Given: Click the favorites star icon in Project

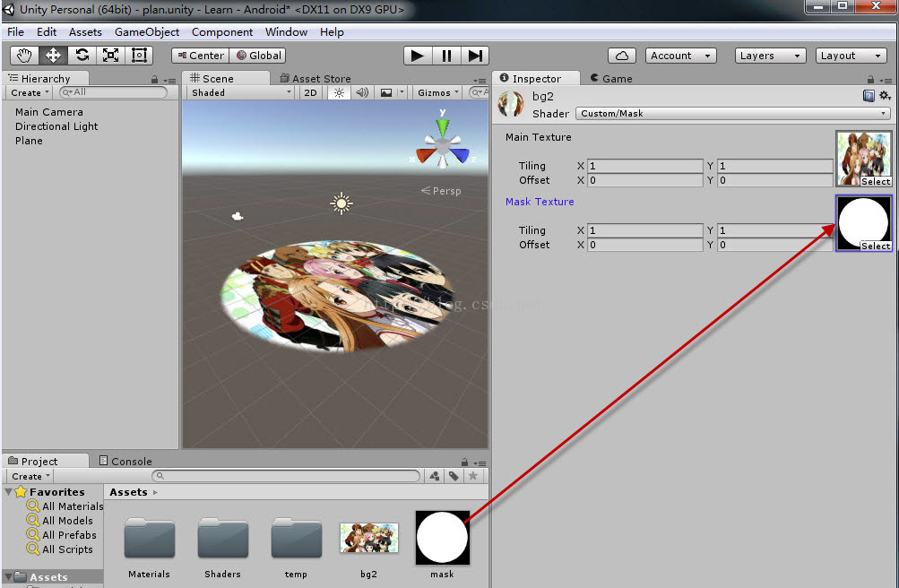Looking at the screenshot, I should (x=473, y=476).
